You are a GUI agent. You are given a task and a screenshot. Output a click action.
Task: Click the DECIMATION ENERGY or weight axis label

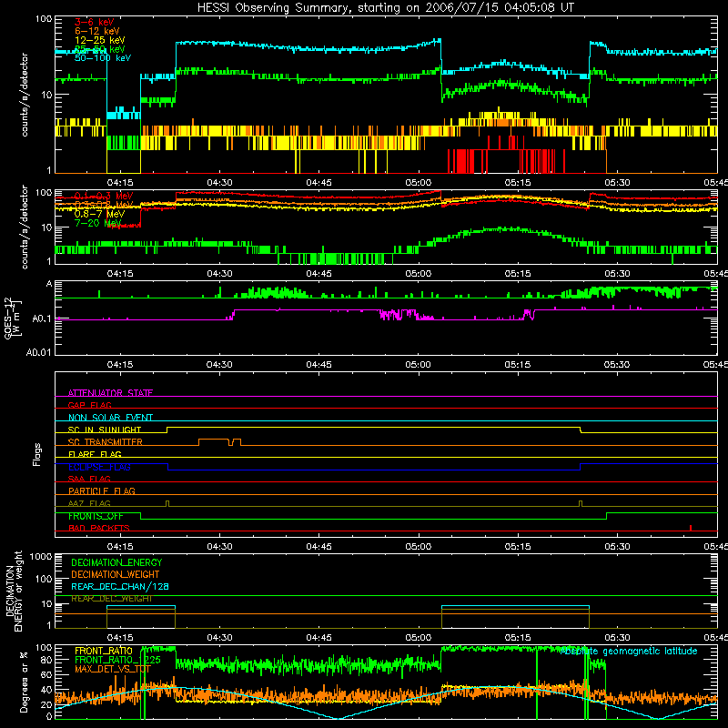point(14,591)
